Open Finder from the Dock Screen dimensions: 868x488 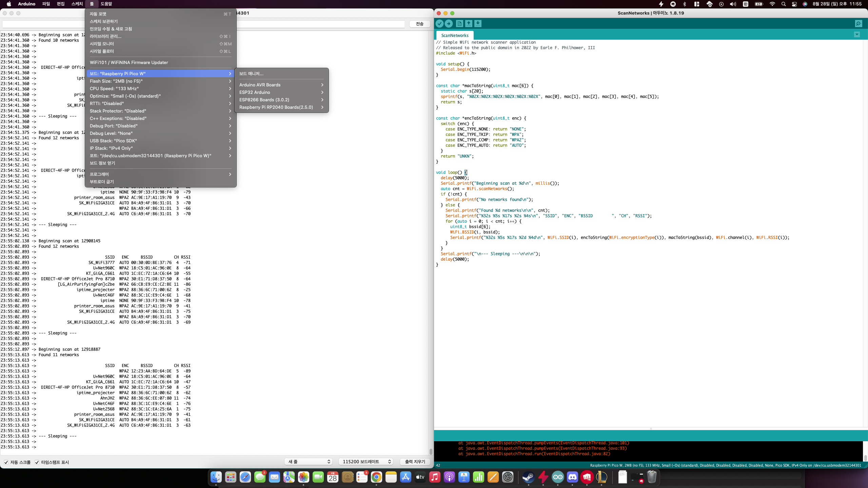(x=216, y=477)
